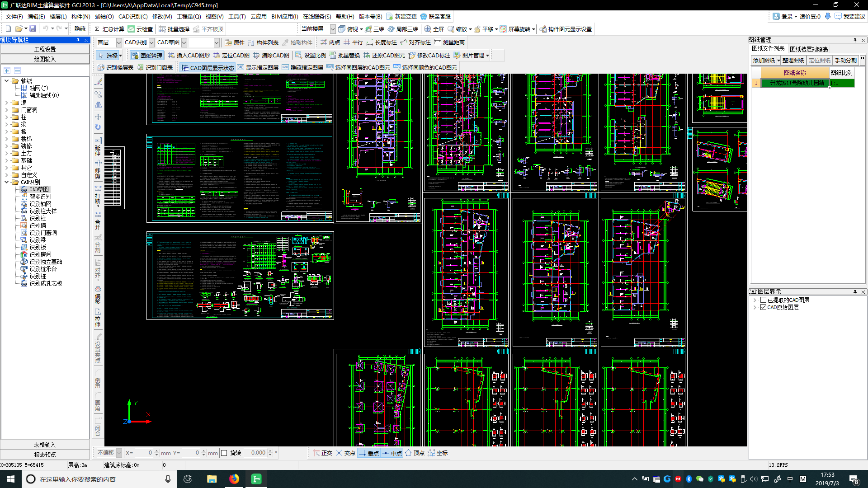This screenshot has height=488, width=868.
Task: Expand CAD原始图层 tree arrow
Action: pos(755,307)
